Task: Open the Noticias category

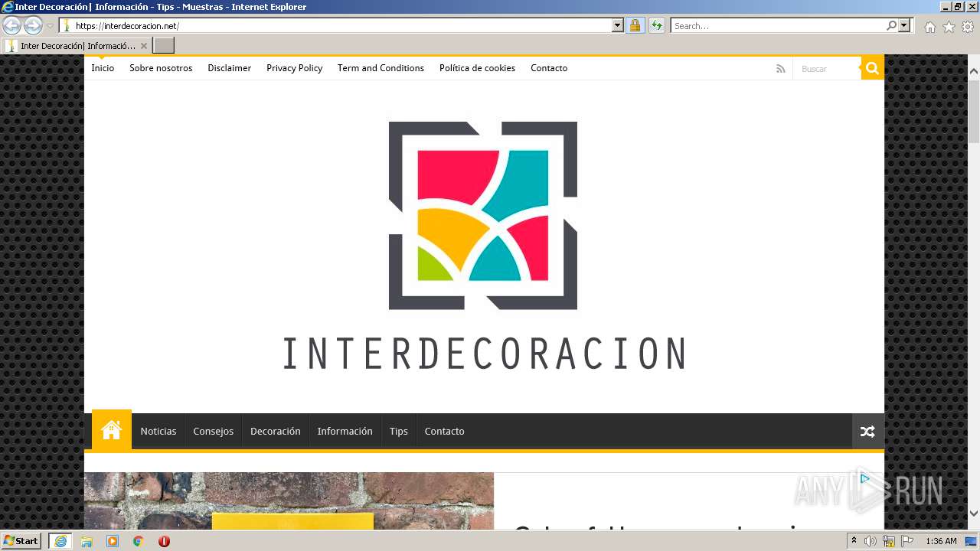Action: (158, 432)
